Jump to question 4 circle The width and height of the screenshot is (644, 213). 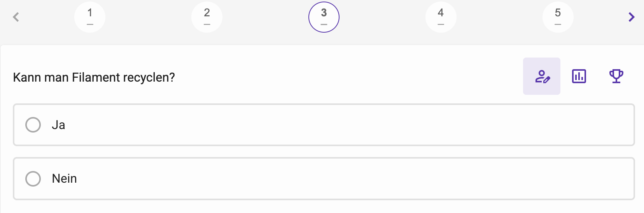[x=441, y=17]
